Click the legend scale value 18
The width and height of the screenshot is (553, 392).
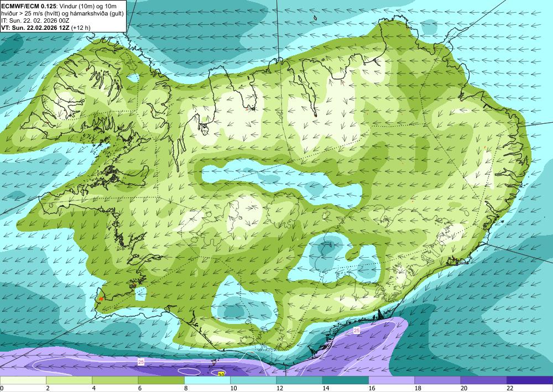pyautogui.click(x=418, y=388)
